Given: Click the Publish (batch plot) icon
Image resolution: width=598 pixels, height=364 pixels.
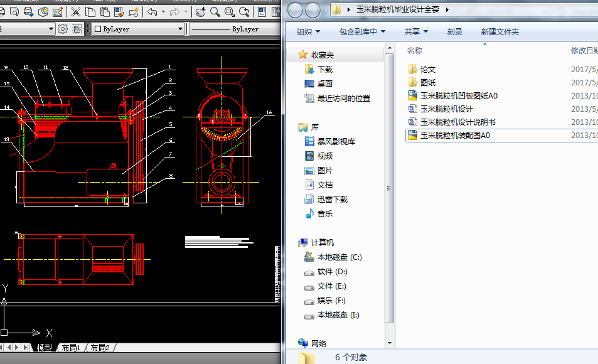Looking at the screenshot, I should (29, 12).
